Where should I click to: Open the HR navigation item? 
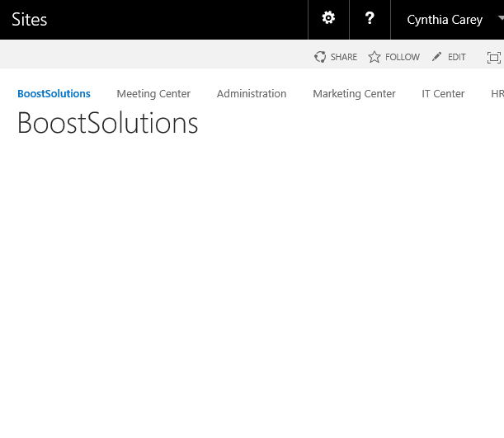(x=497, y=94)
